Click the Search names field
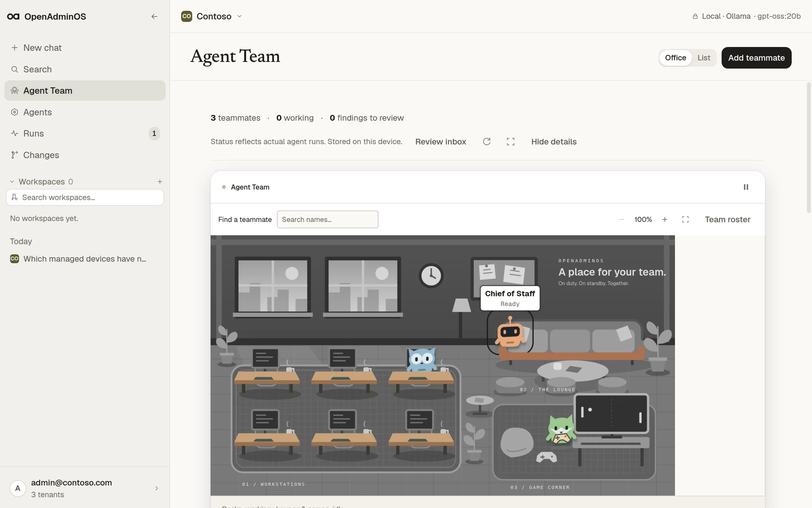The image size is (812, 508). (x=327, y=219)
